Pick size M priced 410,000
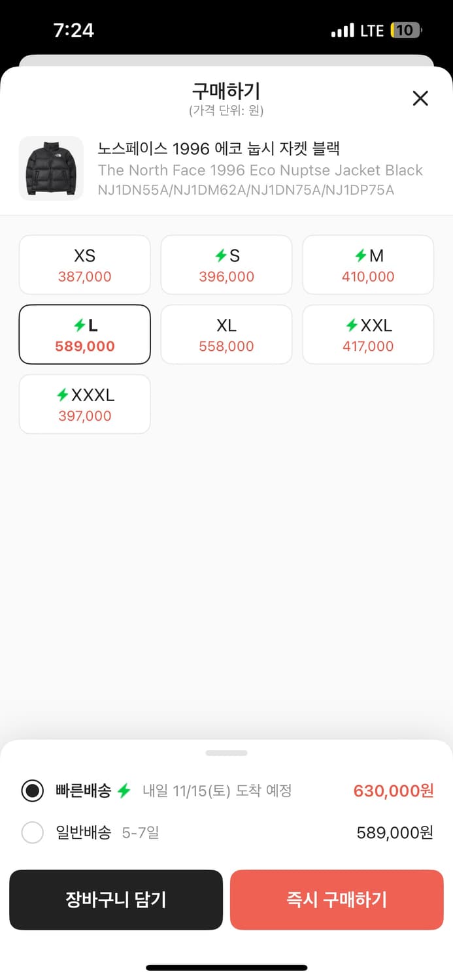Image resolution: width=453 pixels, height=980 pixels. [368, 265]
